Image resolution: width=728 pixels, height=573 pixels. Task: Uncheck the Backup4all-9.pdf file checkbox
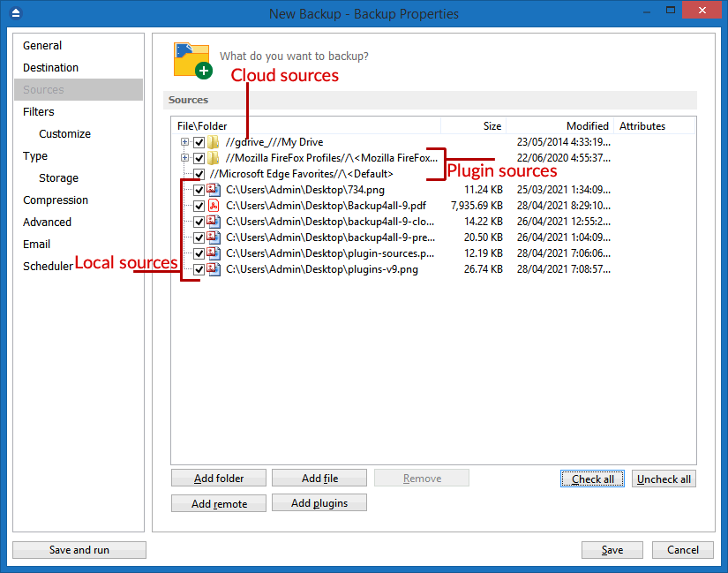tap(199, 206)
